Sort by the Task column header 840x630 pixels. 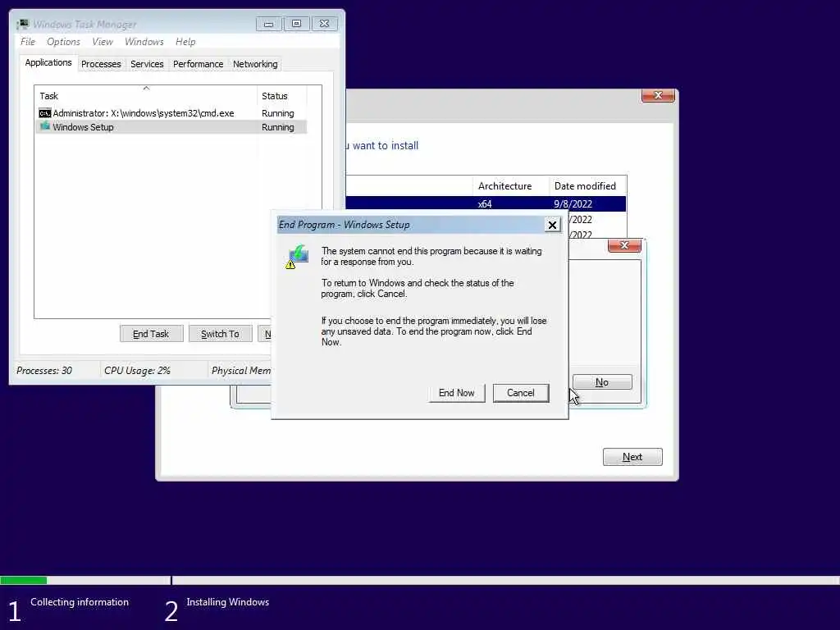point(146,96)
